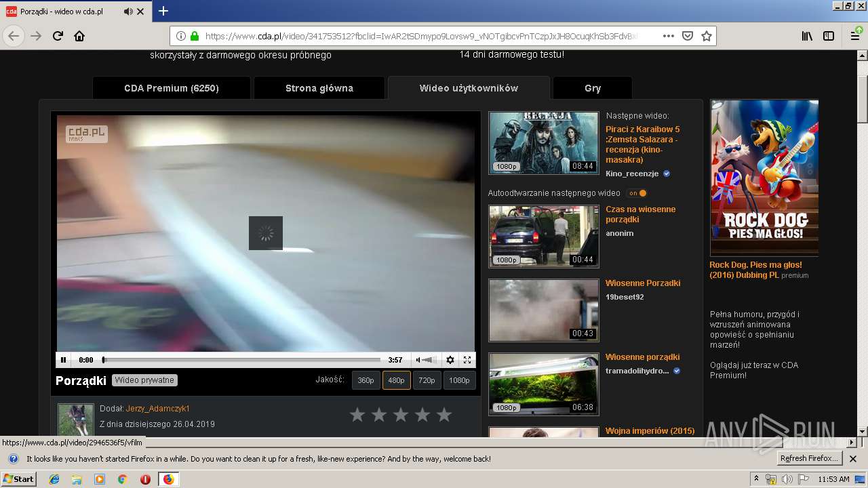The width and height of the screenshot is (868, 488).
Task: Open page actions three-dot menu
Action: 668,36
